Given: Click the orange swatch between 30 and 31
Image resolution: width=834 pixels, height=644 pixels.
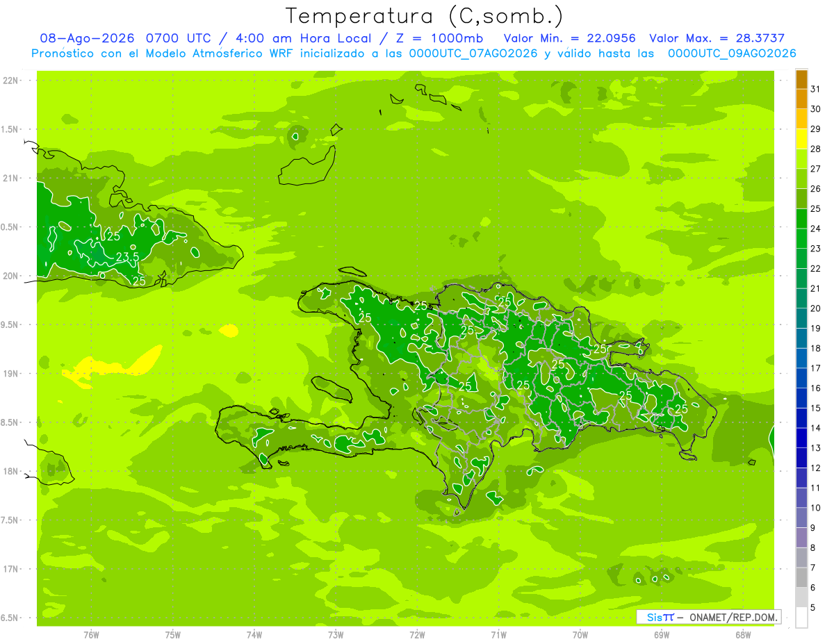Looking at the screenshot, I should tap(801, 99).
